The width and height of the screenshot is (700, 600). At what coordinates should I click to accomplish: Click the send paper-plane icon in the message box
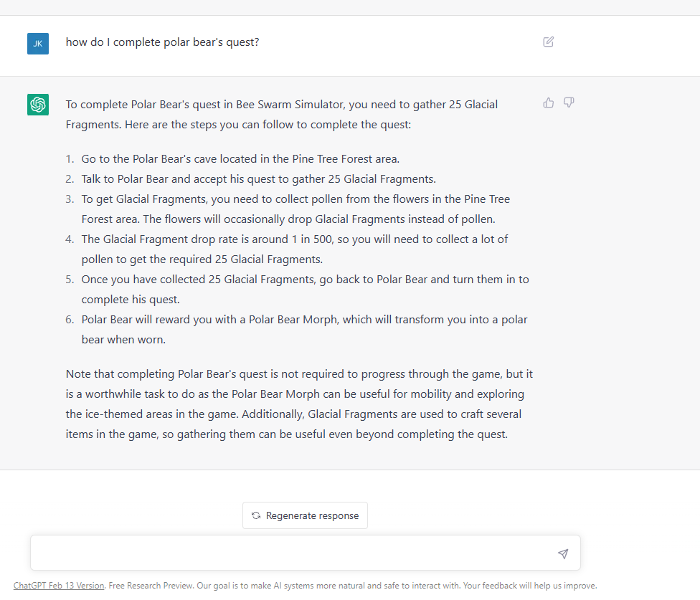click(563, 553)
